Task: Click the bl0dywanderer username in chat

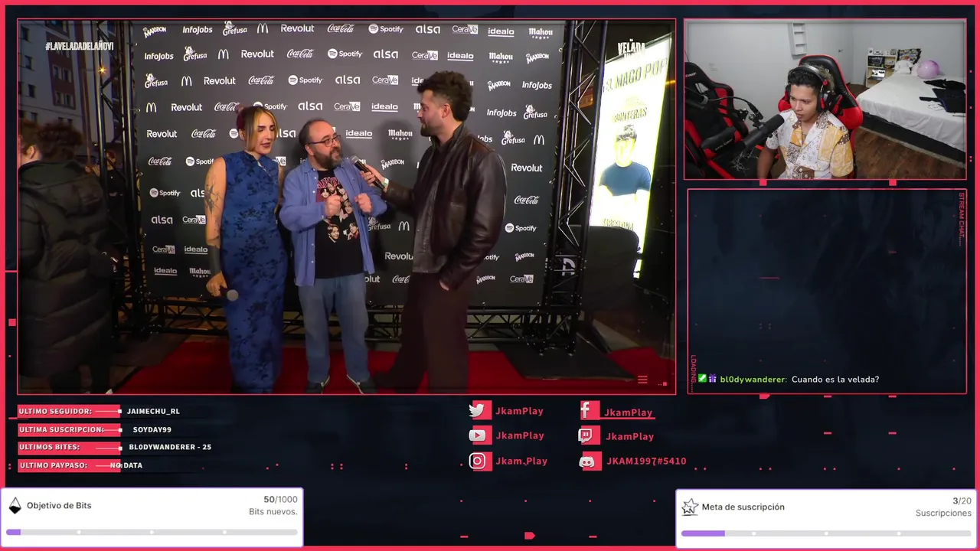Action: 753,380
